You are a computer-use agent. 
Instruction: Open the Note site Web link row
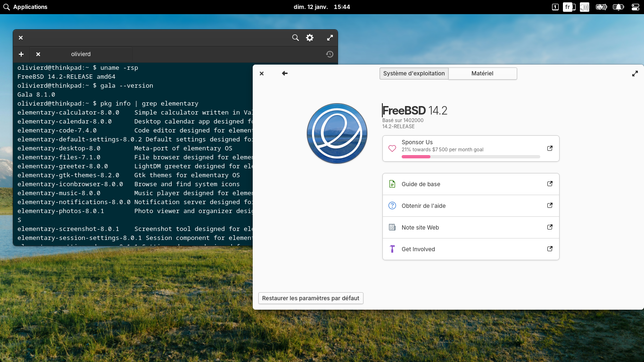[471, 228]
